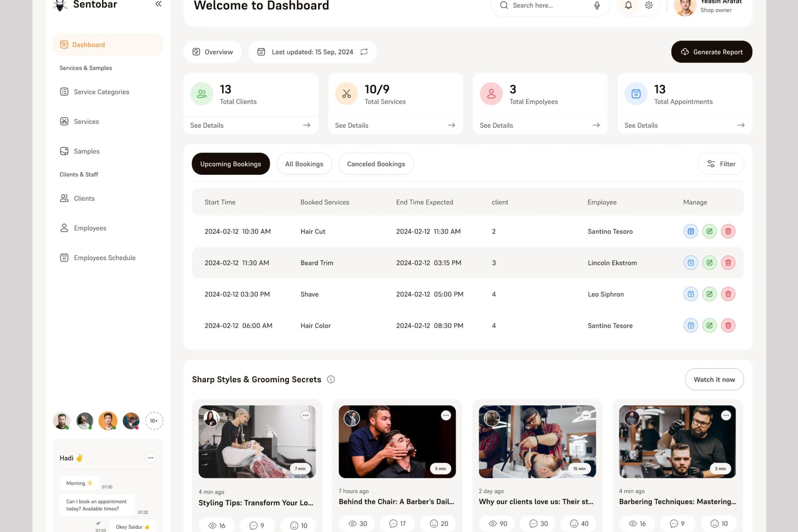Screen dimensions: 798x532
Task: Edit the Hair Cut booking
Action: pyautogui.click(x=709, y=231)
